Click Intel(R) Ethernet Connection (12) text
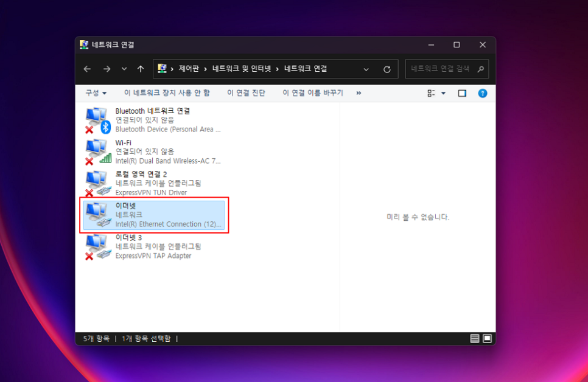 (168, 224)
